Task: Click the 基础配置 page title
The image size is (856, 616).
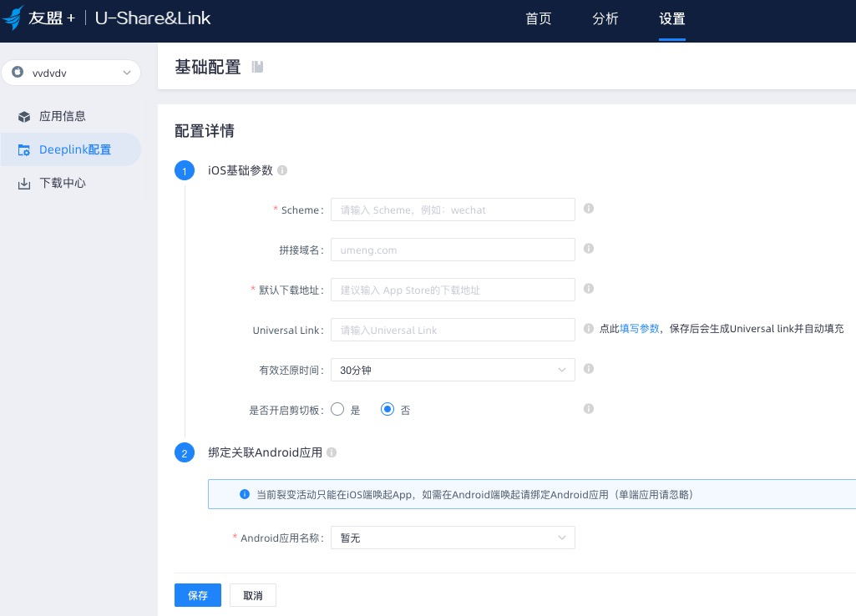Action: (208, 67)
